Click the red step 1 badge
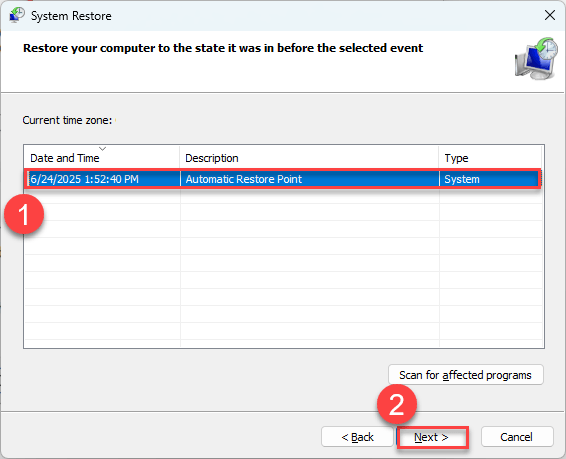Viewport: 566px width, 459px height. [24, 214]
